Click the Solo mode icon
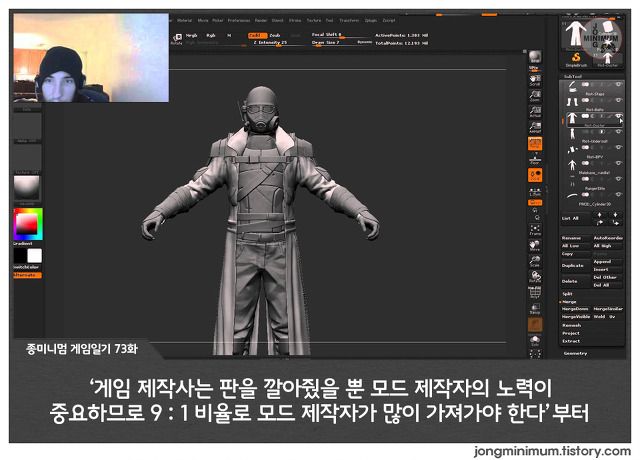 click(x=535, y=340)
